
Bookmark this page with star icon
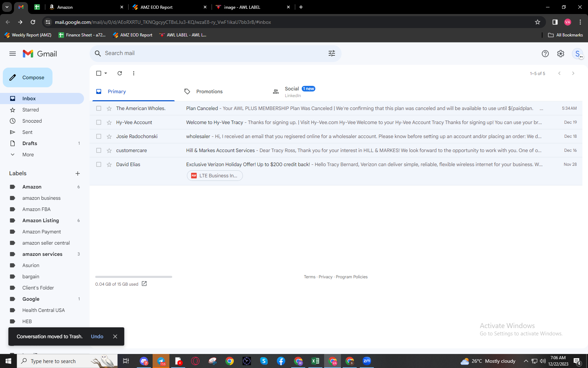[x=538, y=22]
